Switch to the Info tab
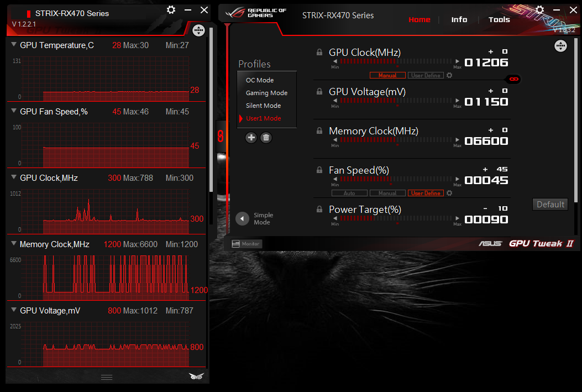Viewport: 582px width, 392px height. pos(459,20)
